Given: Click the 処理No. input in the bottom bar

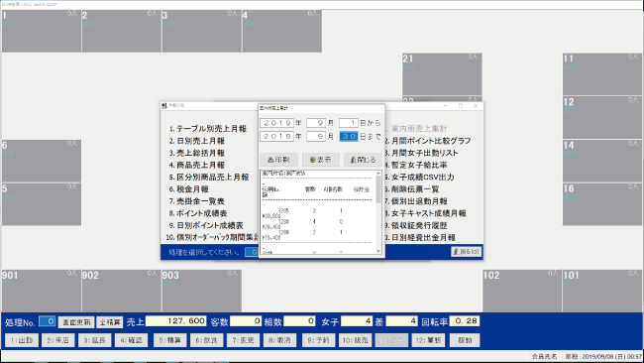Looking at the screenshot, I should 48,321.
